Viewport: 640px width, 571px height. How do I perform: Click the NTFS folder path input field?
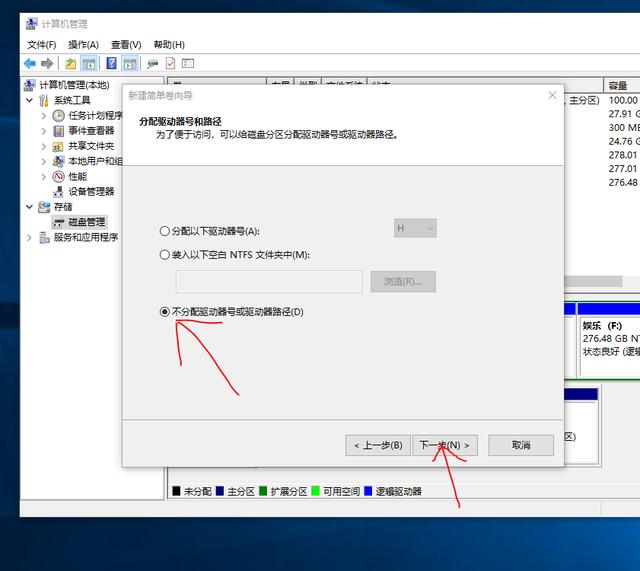point(269,282)
